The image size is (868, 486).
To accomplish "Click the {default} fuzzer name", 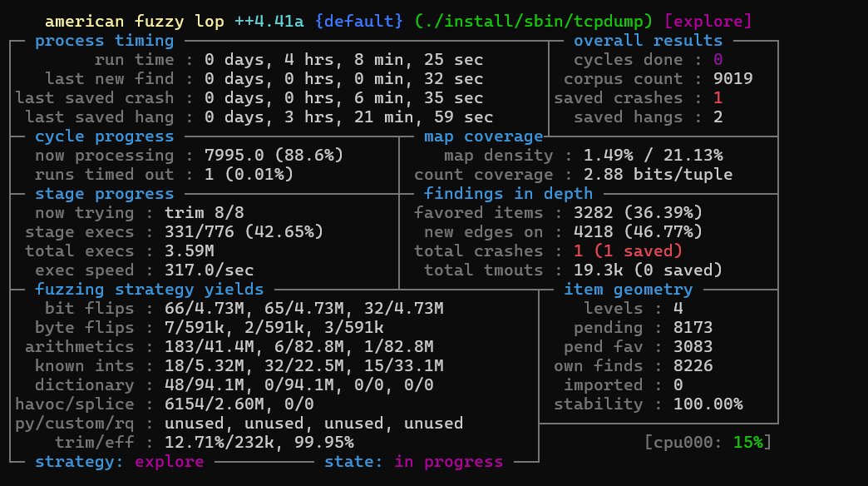I will (x=358, y=22).
